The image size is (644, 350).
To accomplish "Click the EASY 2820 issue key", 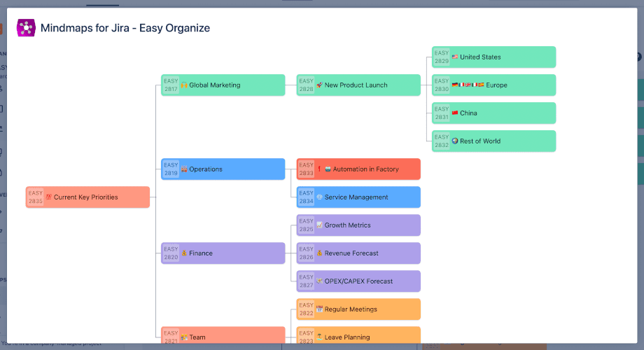I will tap(171, 253).
